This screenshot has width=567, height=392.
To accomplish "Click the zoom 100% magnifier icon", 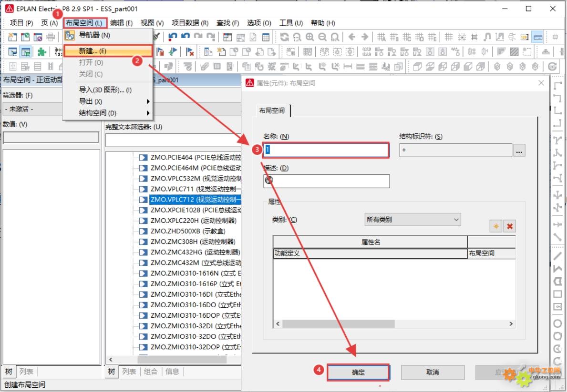I will tap(335, 37).
